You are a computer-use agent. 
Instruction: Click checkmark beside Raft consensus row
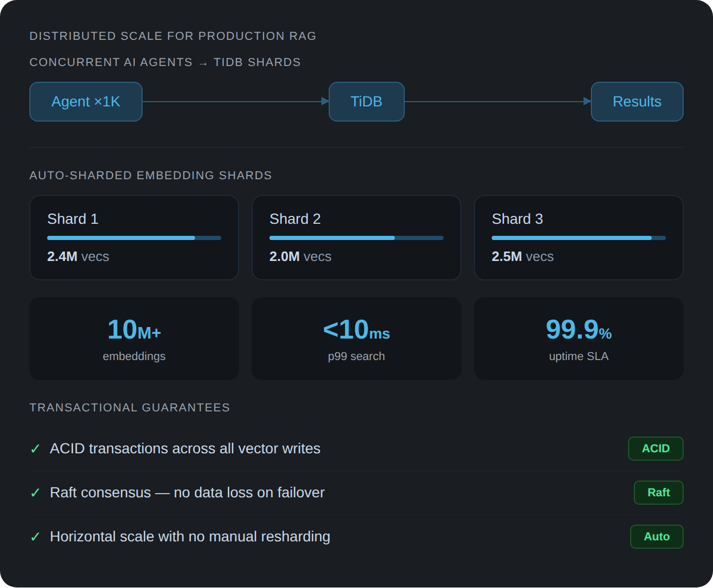[35, 493]
